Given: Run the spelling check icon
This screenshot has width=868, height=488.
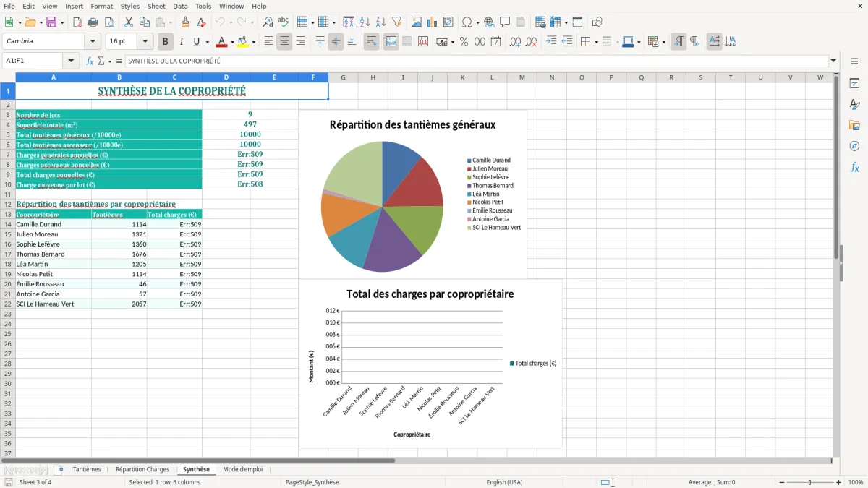Looking at the screenshot, I should tap(283, 22).
